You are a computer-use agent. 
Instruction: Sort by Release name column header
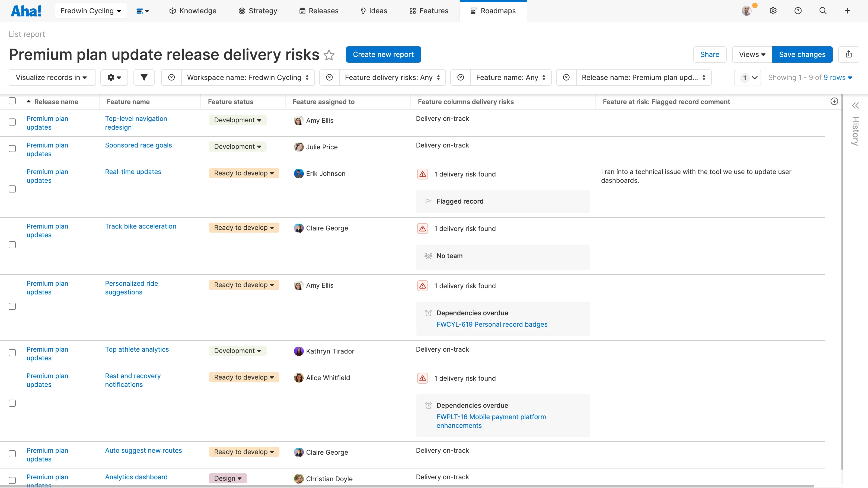click(56, 102)
